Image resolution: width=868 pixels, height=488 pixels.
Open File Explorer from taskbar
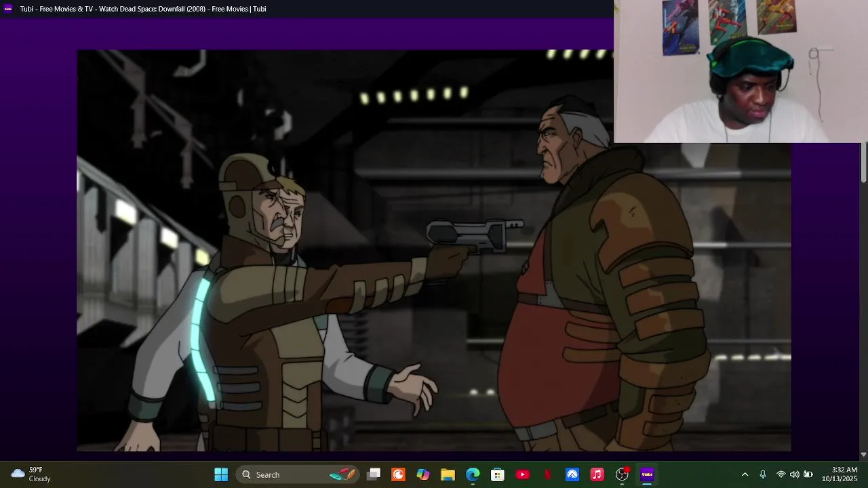pyautogui.click(x=448, y=474)
